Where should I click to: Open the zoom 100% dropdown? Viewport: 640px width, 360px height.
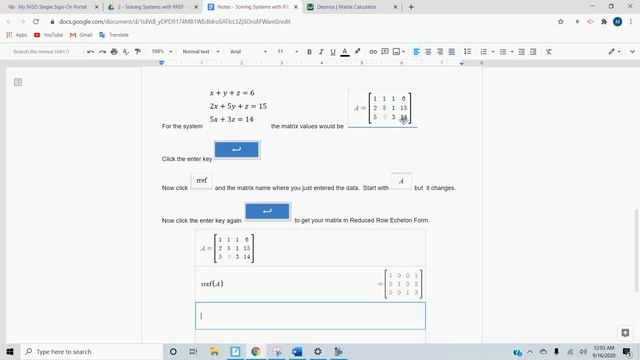(162, 51)
